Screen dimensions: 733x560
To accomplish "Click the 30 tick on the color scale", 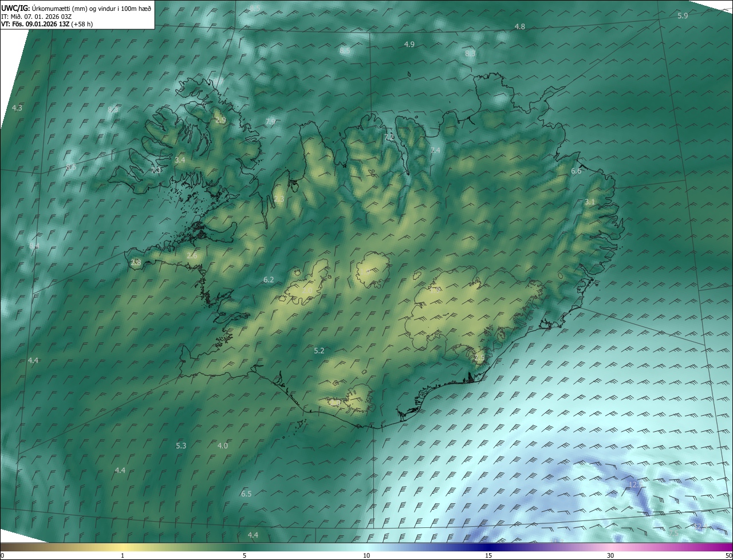I will click(610, 555).
